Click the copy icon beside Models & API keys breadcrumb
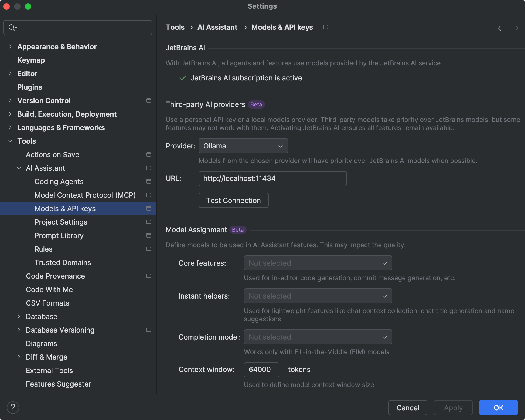Screen dimensions: 525x420 point(325,27)
